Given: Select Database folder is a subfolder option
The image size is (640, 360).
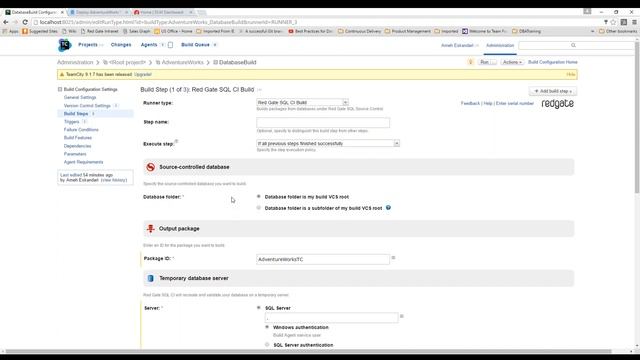Looking at the screenshot, I should [x=258, y=208].
